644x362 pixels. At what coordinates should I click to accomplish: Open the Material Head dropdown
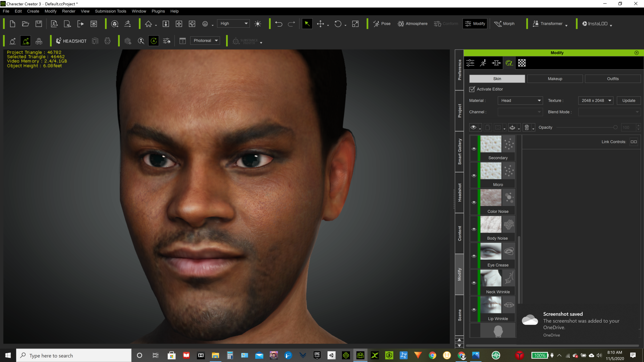520,101
